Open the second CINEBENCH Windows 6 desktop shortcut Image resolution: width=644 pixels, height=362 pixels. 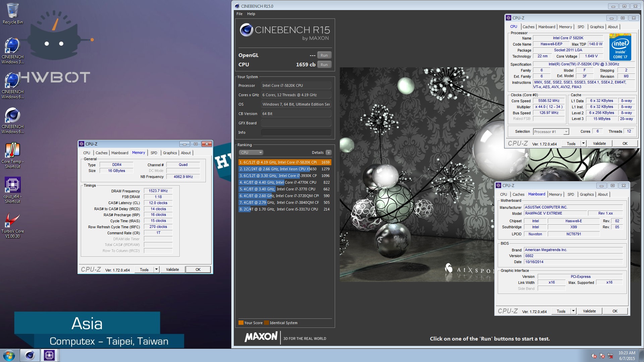[12, 120]
